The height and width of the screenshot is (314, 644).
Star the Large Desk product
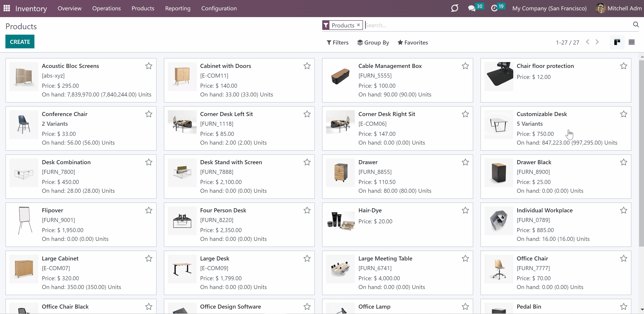307,258
